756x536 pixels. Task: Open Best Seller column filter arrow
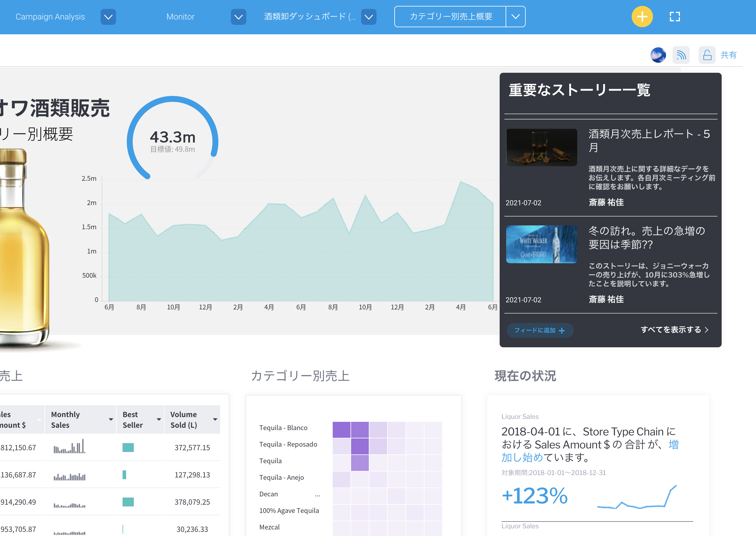click(159, 419)
